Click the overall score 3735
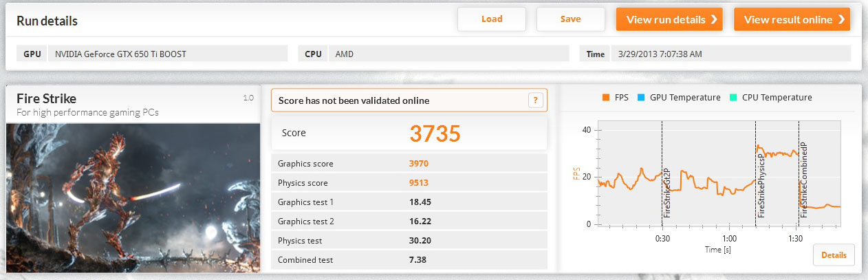 (435, 133)
